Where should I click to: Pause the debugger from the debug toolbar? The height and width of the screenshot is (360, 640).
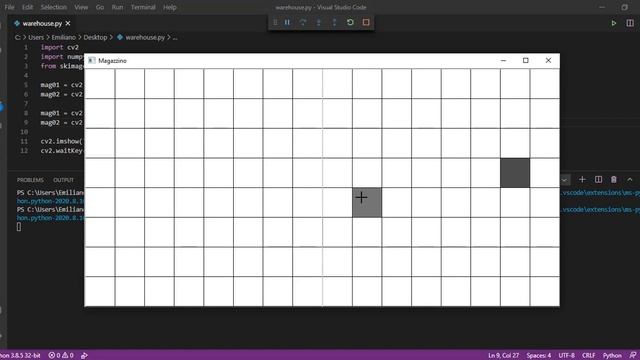pos(287,22)
